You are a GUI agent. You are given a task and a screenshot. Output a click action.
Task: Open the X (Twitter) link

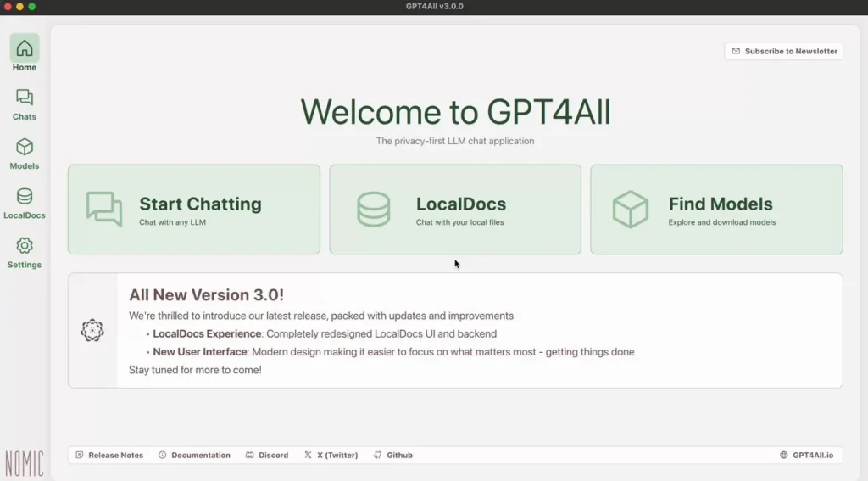[x=331, y=456]
